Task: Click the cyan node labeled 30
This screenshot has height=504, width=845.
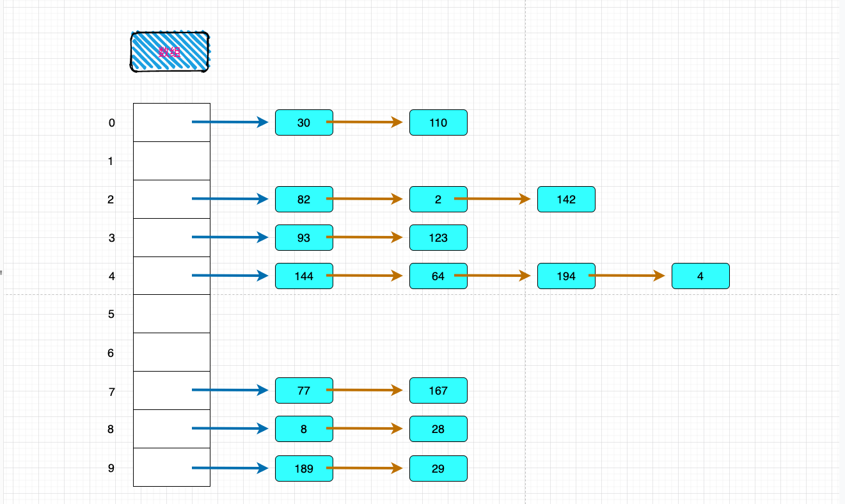Action: [304, 123]
